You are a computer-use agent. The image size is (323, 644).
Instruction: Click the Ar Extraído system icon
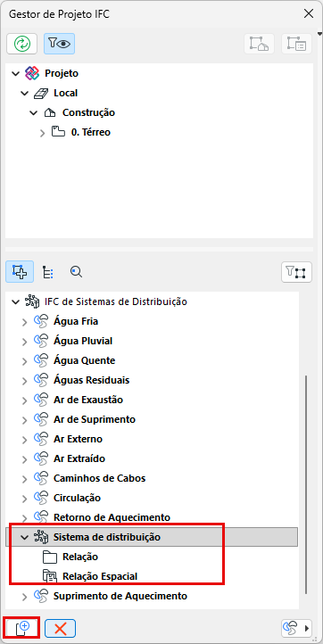tap(42, 458)
